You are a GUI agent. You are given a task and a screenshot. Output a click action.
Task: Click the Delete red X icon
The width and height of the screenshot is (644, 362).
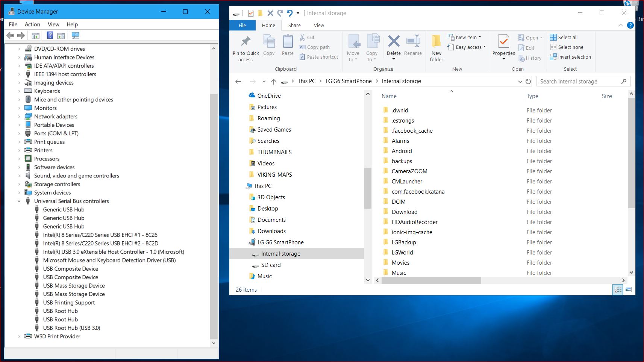click(x=394, y=41)
